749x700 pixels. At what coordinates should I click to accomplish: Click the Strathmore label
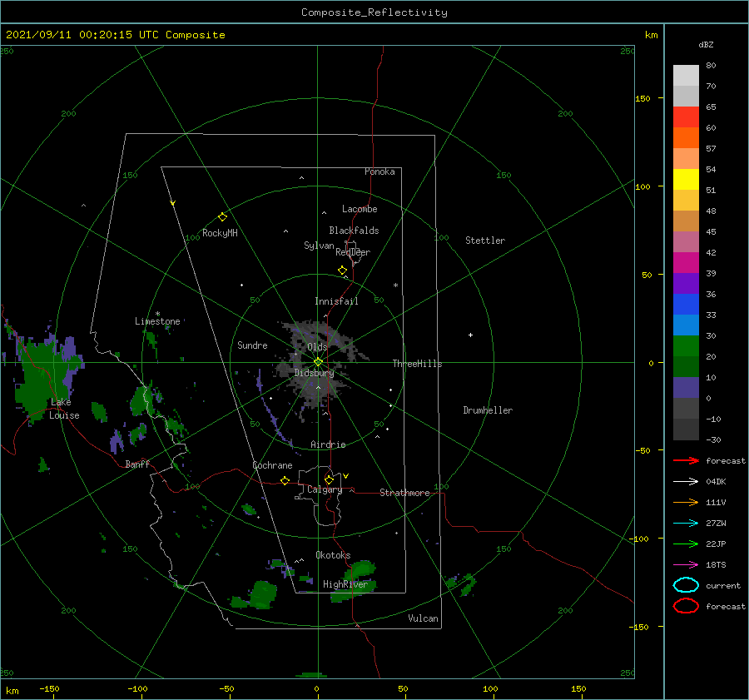point(404,493)
